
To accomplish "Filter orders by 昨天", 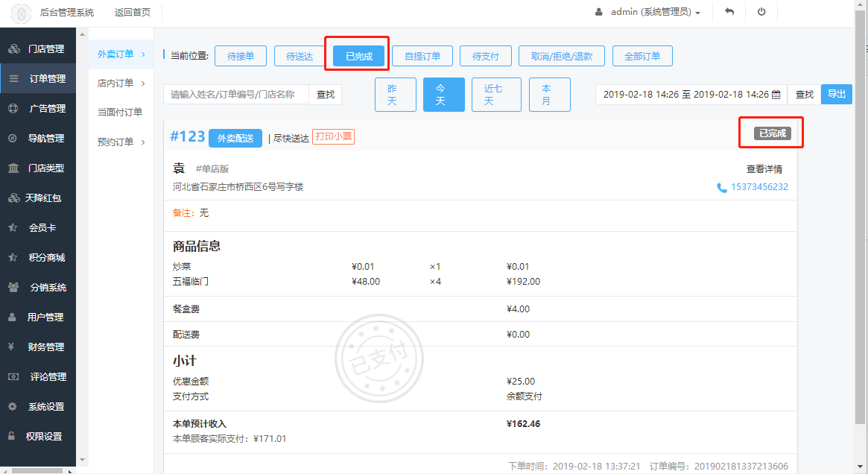I will click(x=395, y=95).
